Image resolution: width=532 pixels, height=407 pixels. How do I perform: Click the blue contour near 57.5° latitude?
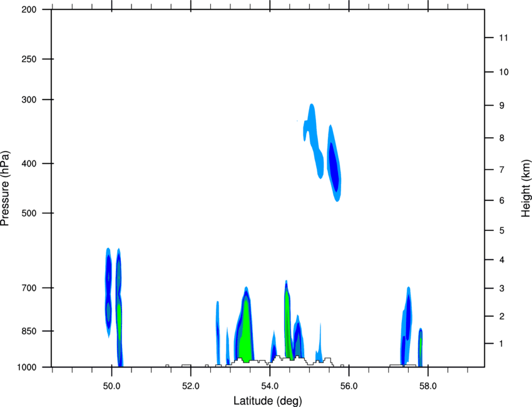[x=406, y=326]
